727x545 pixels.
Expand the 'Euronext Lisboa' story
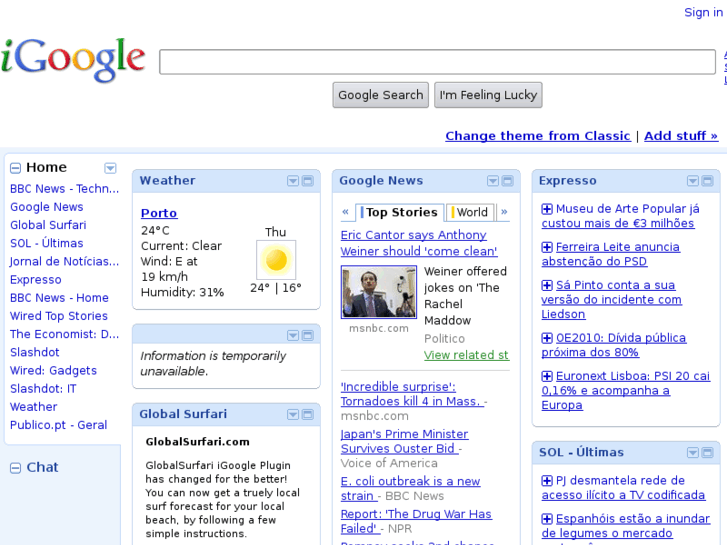[x=547, y=376]
